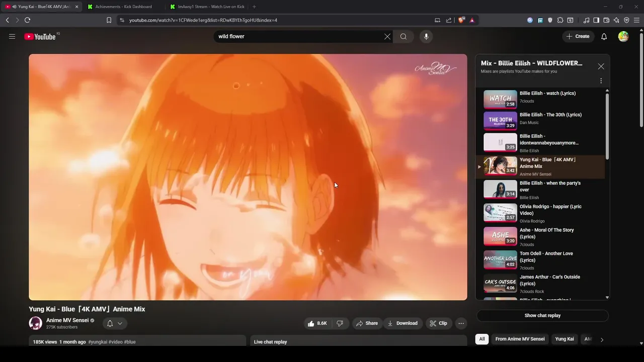This screenshot has height=362, width=644.
Task: Like the video (8.6K)
Action: tap(317, 323)
